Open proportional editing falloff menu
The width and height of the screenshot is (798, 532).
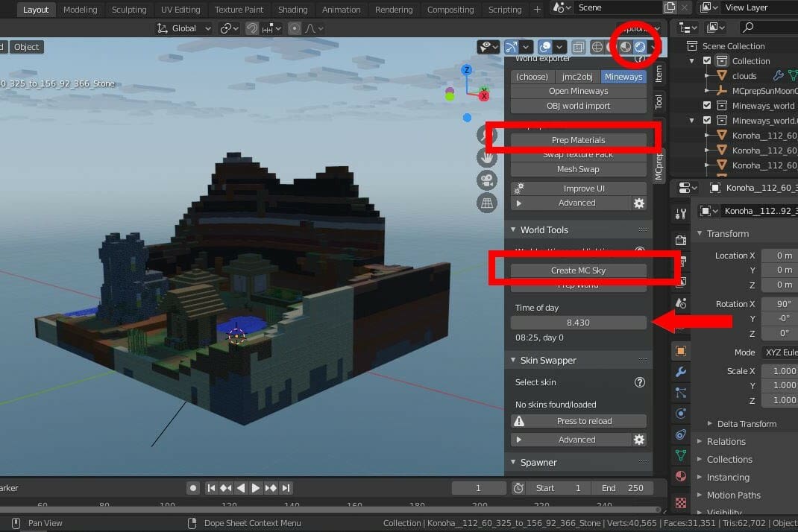[x=315, y=28]
